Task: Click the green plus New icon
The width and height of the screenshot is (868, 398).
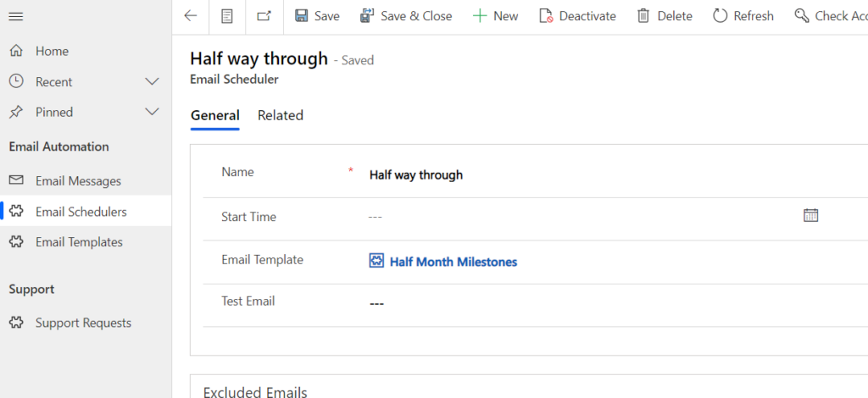Action: tap(480, 16)
